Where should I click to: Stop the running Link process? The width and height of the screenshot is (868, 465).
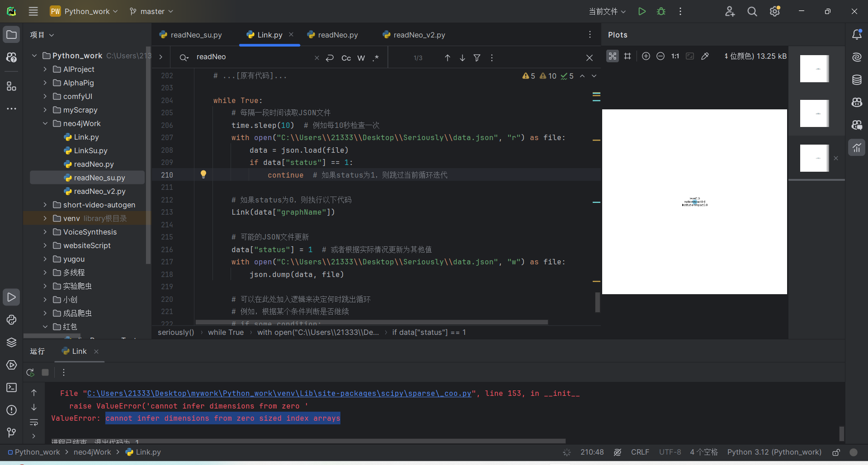point(45,372)
